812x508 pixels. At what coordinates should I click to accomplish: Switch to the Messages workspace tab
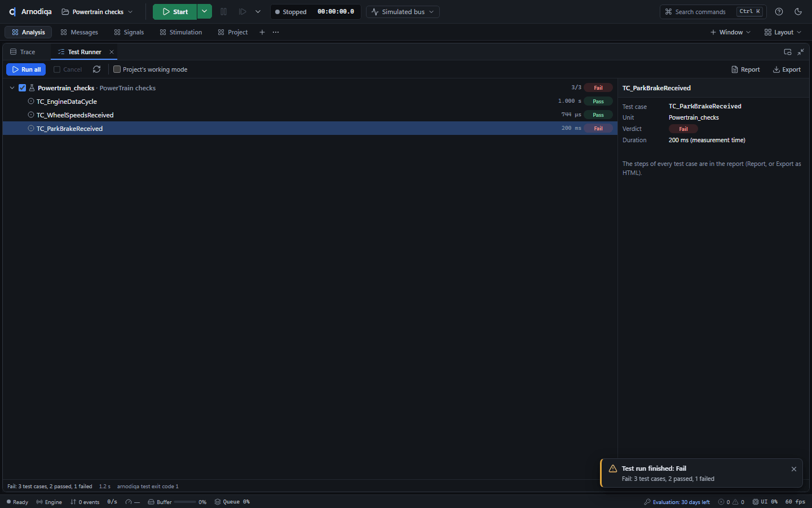80,32
